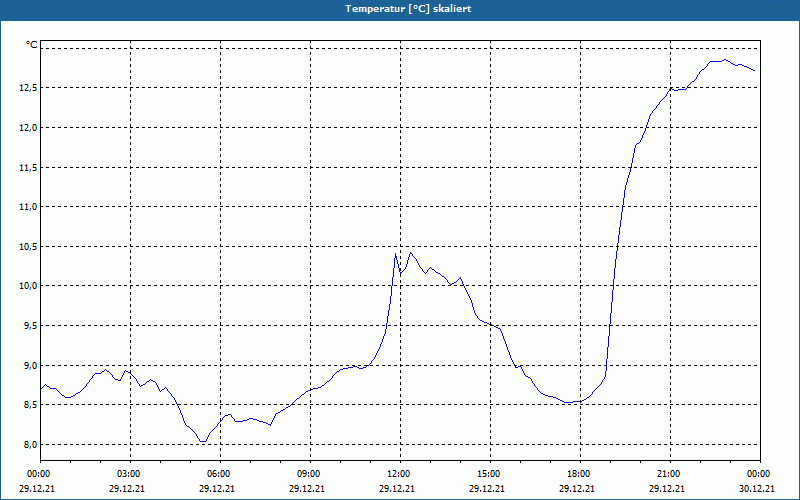Click the y-axis value '8,0'
This screenshot has height=500, width=800.
click(31, 445)
